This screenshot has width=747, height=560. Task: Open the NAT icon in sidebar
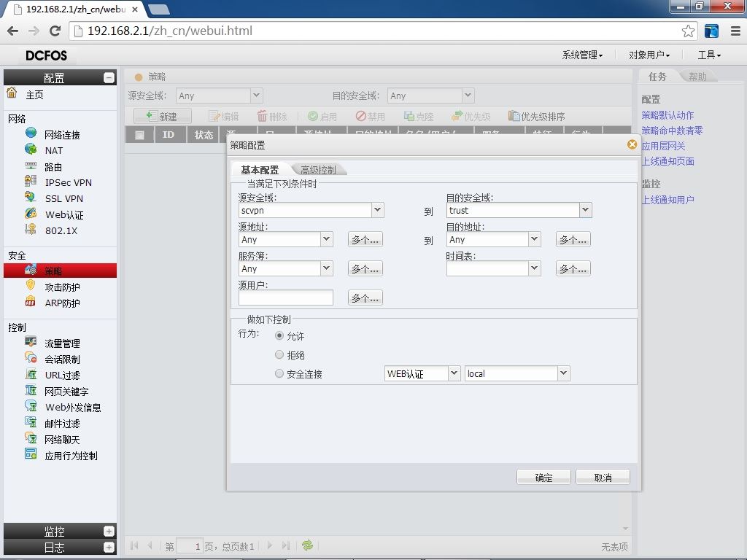31,149
